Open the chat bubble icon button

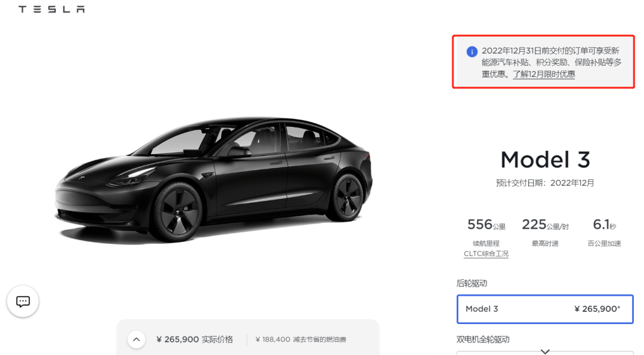[x=23, y=301]
